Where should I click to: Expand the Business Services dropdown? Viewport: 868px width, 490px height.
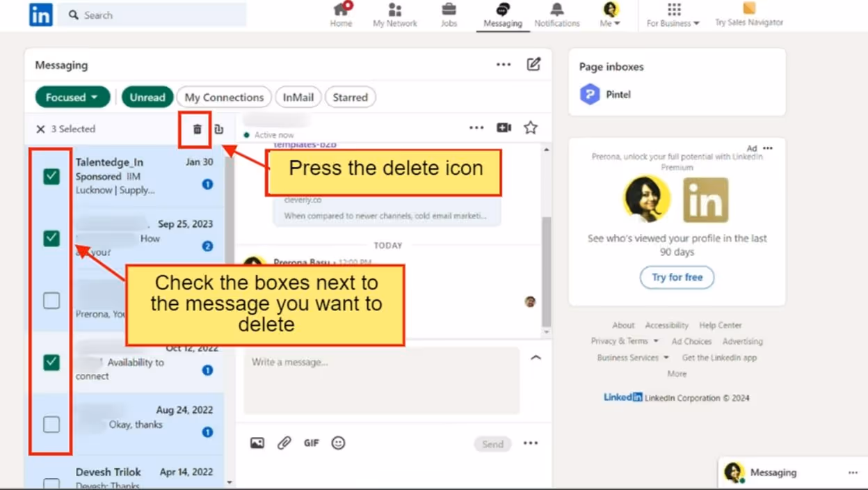pos(627,357)
